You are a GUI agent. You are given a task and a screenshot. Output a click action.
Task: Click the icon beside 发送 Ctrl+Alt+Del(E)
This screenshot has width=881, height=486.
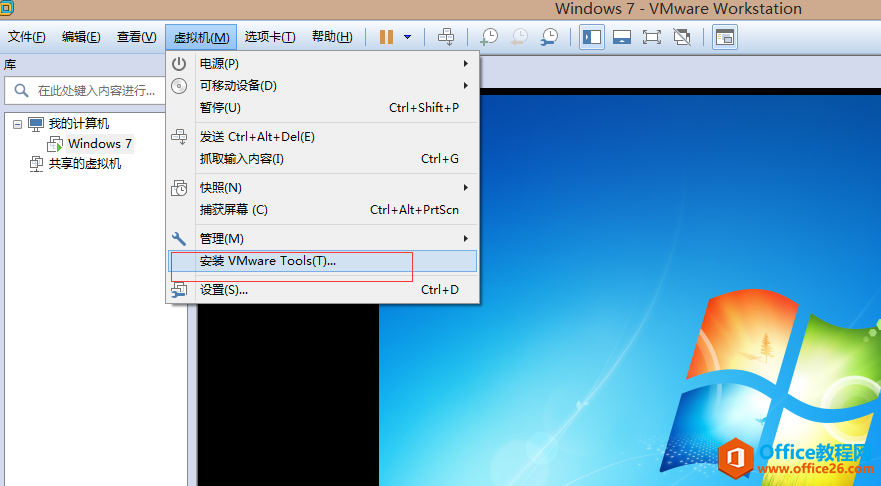pos(179,137)
